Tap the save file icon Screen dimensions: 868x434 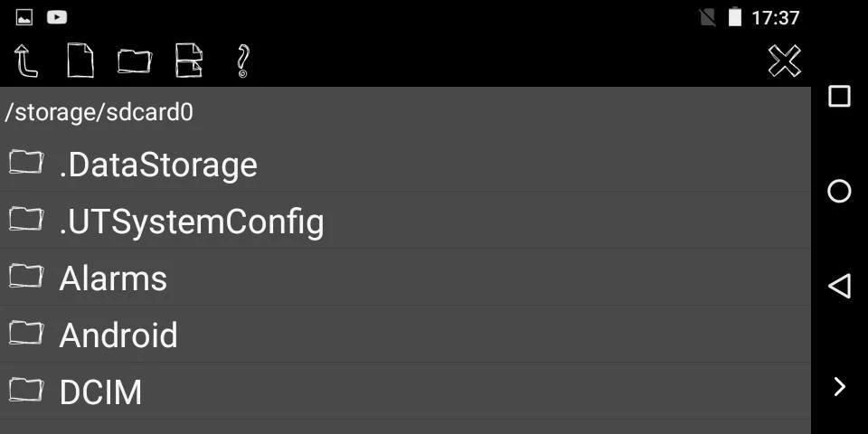pyautogui.click(x=188, y=61)
